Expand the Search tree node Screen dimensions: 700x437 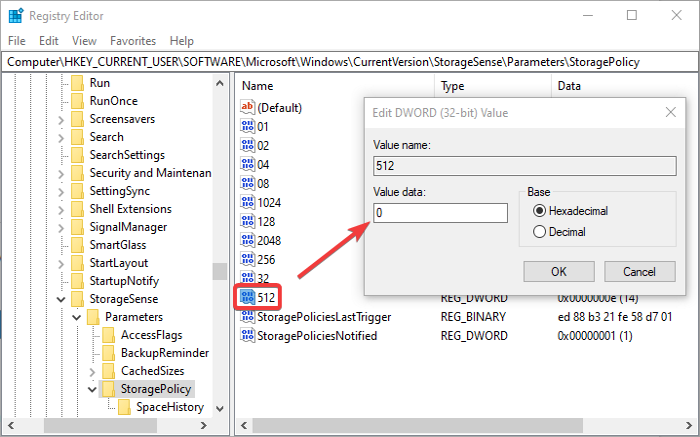coord(61,137)
